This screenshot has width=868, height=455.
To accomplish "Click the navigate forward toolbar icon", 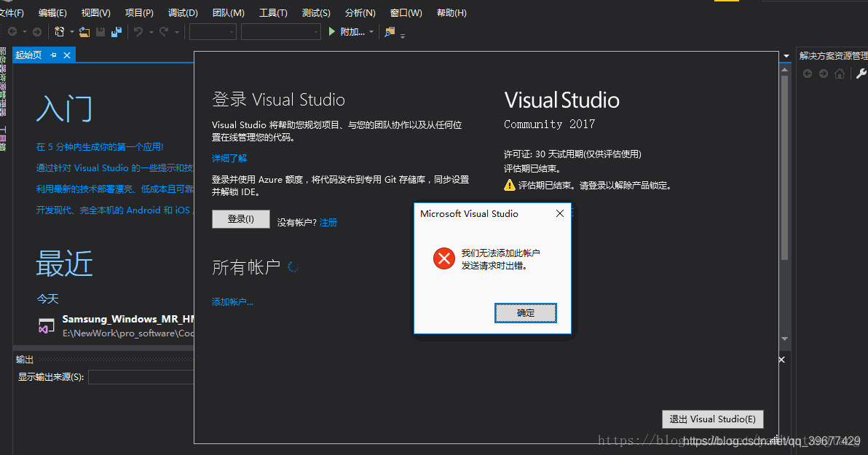I will coord(37,32).
